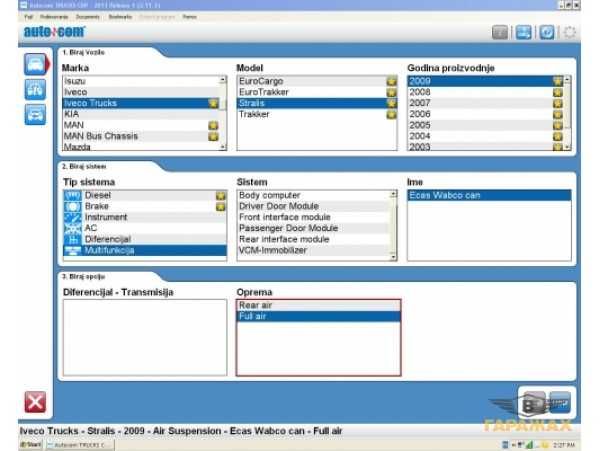Open the vehicle selection sidebar icon
600x451 pixels.
35,64
